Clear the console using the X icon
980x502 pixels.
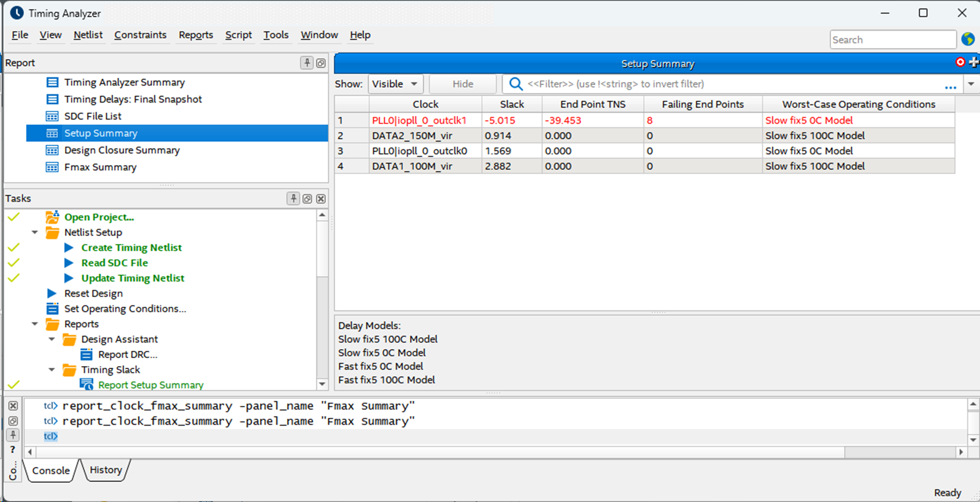click(13, 406)
